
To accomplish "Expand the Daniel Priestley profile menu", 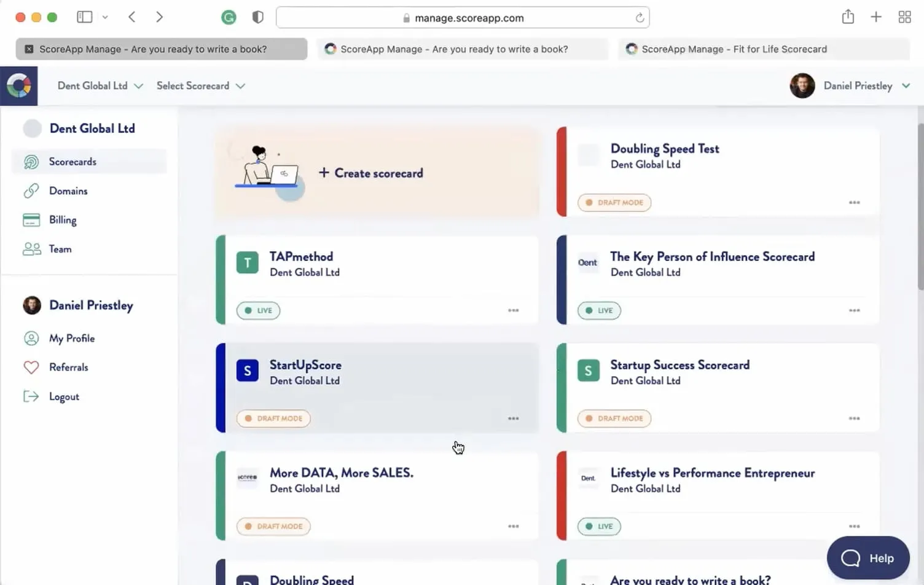I will pyautogui.click(x=866, y=85).
